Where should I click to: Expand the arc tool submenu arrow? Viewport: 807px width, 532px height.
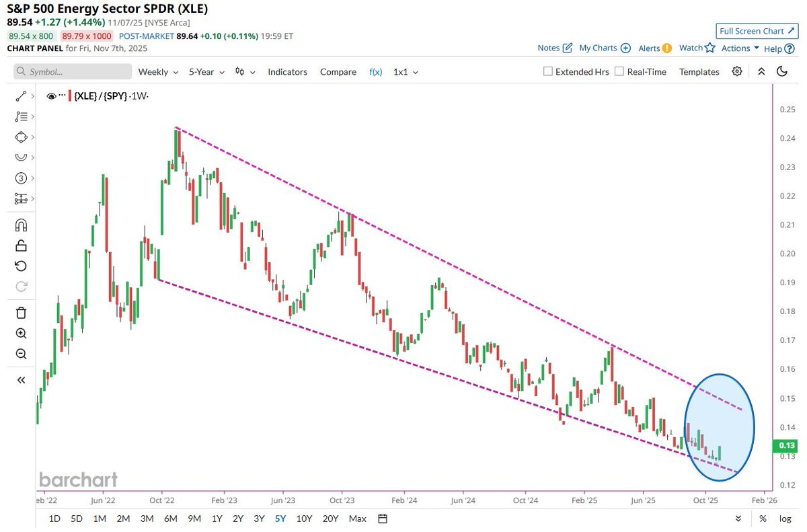32,157
